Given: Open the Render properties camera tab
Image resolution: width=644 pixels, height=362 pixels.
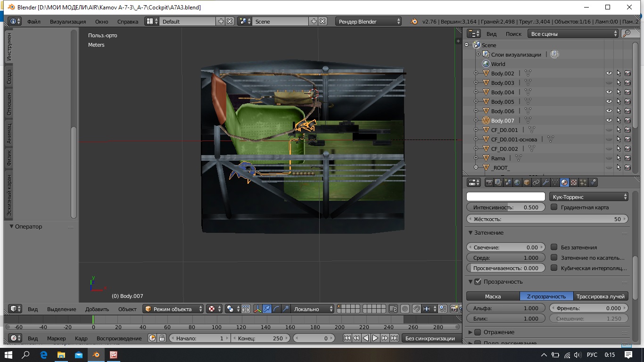Looking at the screenshot, I should [489, 182].
